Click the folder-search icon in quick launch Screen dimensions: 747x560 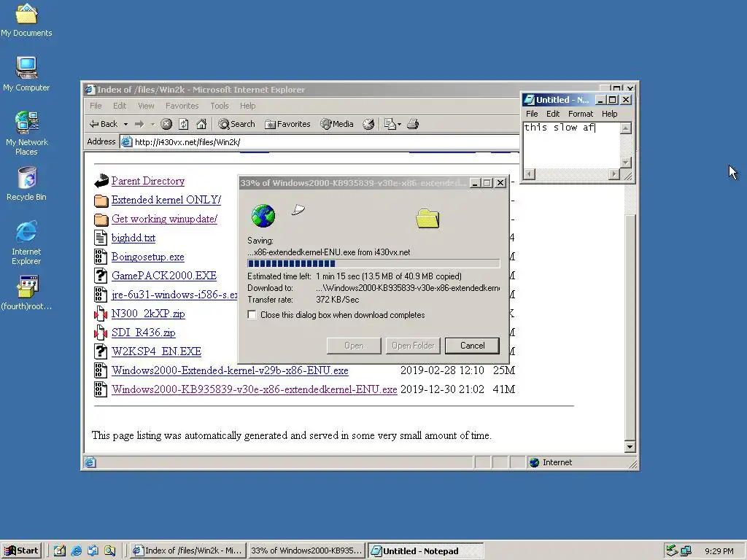coord(110,551)
